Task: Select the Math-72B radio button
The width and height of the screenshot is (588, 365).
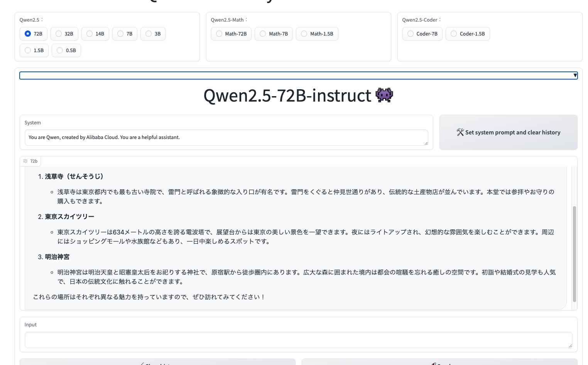Action: (x=219, y=34)
